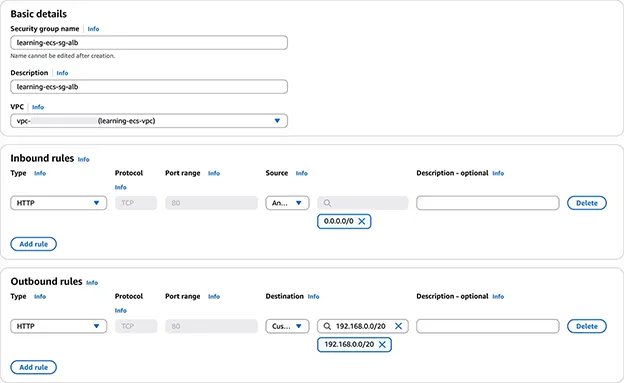Click the outbound port range 80 field
Image resolution: width=624 pixels, height=383 pixels.
point(211,326)
